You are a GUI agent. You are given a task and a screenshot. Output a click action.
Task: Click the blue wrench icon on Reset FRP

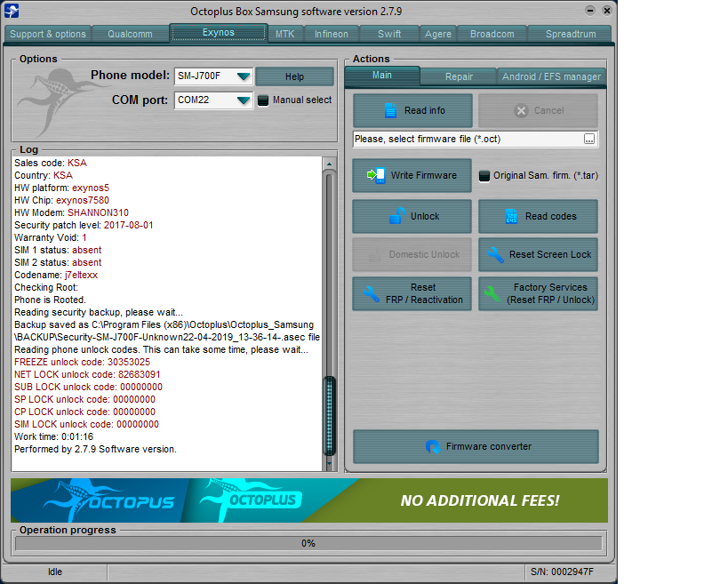click(372, 294)
